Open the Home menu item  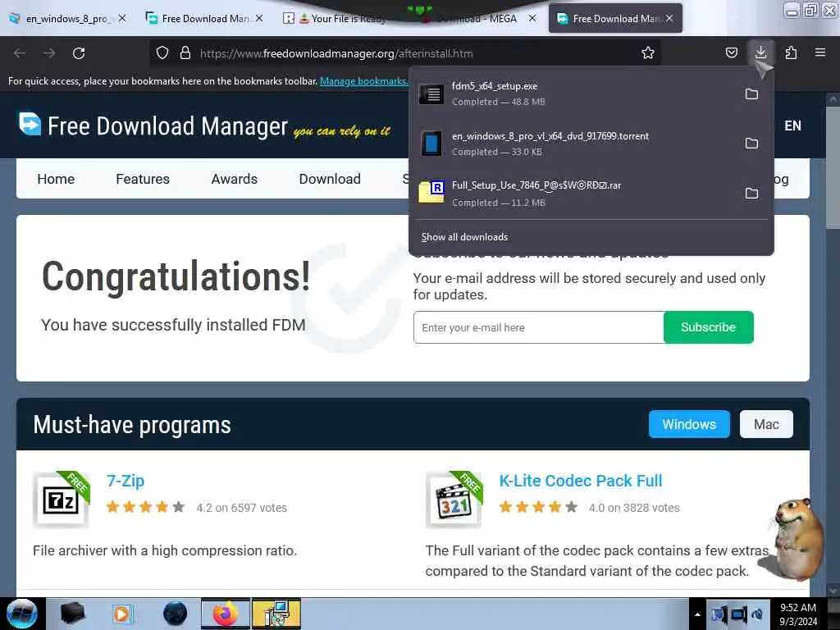point(56,179)
